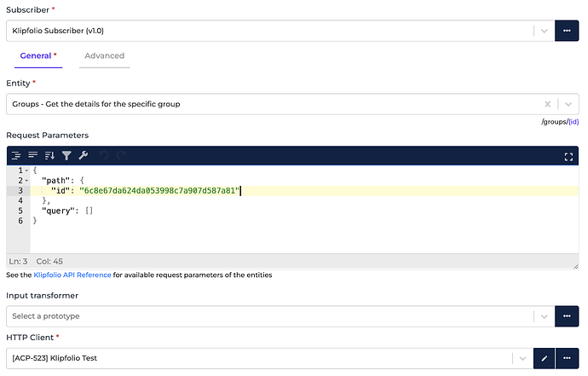Toggle fullscreen for the Request Parameters editor
This screenshot has height=376, width=588.
568,157
